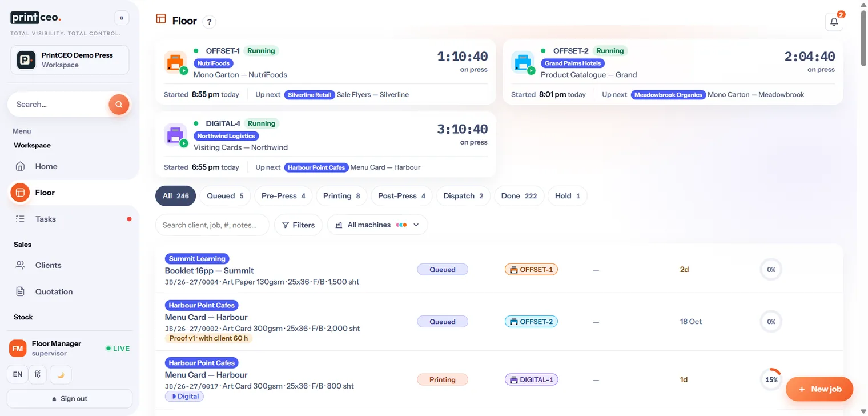Focus the client, job search field

(x=212, y=225)
